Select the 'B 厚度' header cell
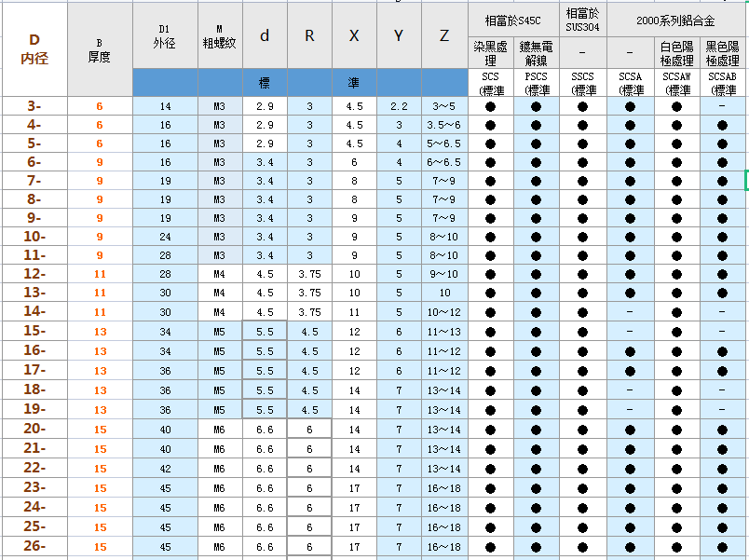 click(x=100, y=49)
